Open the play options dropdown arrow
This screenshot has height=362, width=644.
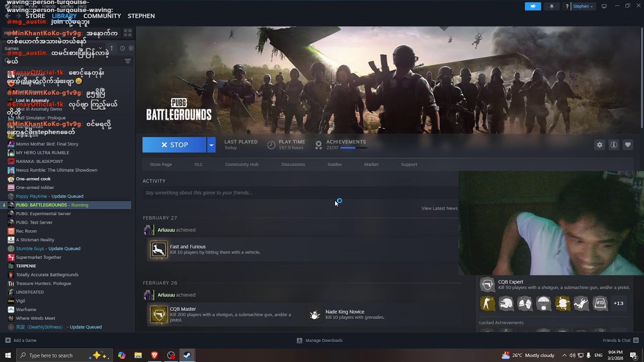tap(211, 145)
